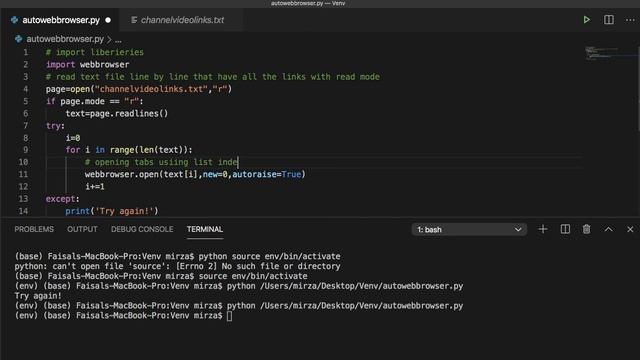The height and width of the screenshot is (360, 640).
Task: Click 'autoraise=True' argument in line 11
Action: tap(267, 174)
